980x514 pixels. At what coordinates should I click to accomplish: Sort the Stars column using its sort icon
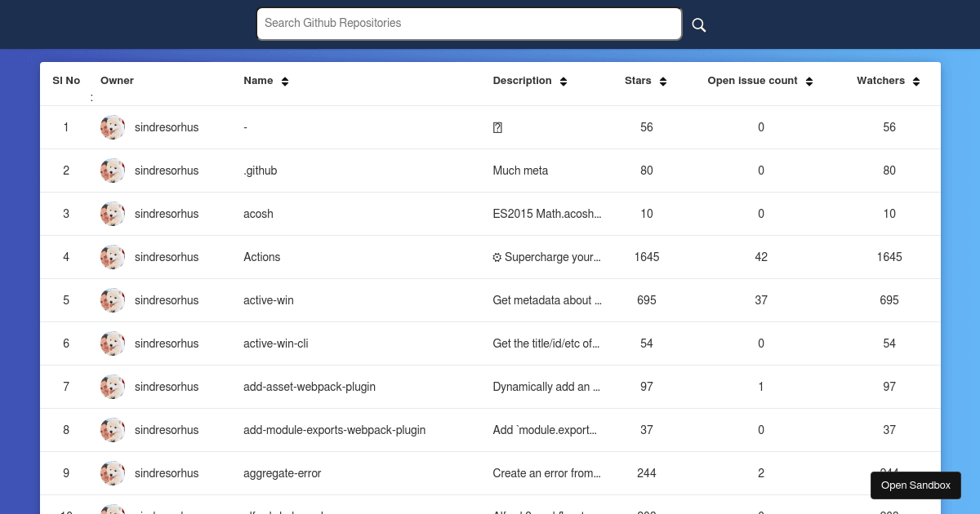662,81
